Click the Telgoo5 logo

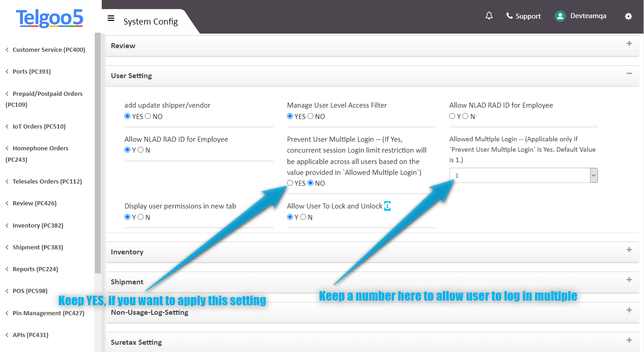(50, 18)
